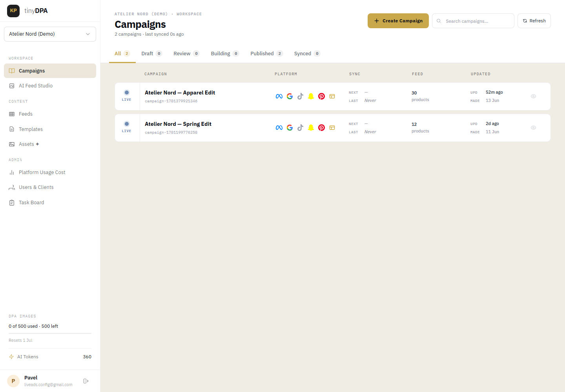The width and height of the screenshot is (565, 392).
Task: Click the Create Campaign button
Action: [398, 21]
